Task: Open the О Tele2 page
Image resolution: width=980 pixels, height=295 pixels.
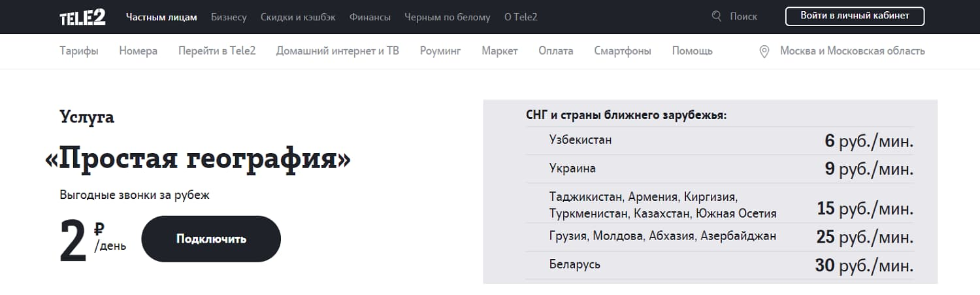Action: pyautogui.click(x=521, y=17)
